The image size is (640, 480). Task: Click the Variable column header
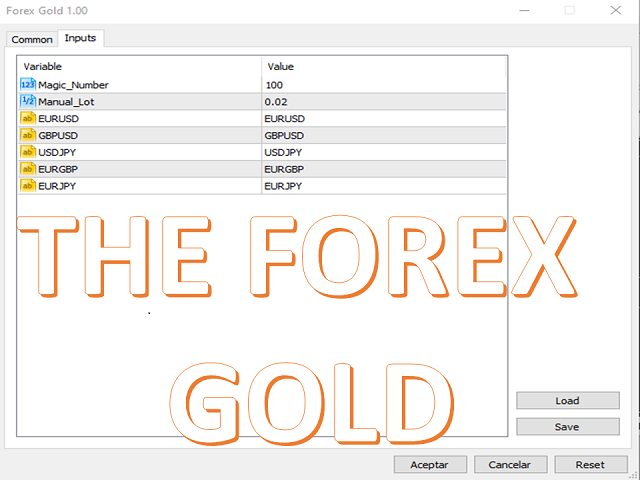[x=139, y=67]
